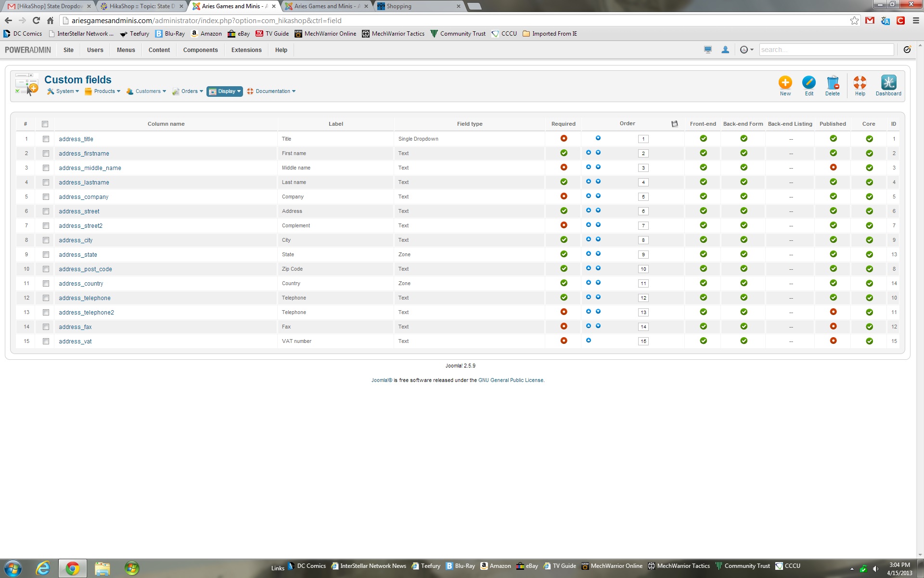The image size is (924, 578).
Task: Open the Help lifebuoy icon
Action: click(x=860, y=83)
